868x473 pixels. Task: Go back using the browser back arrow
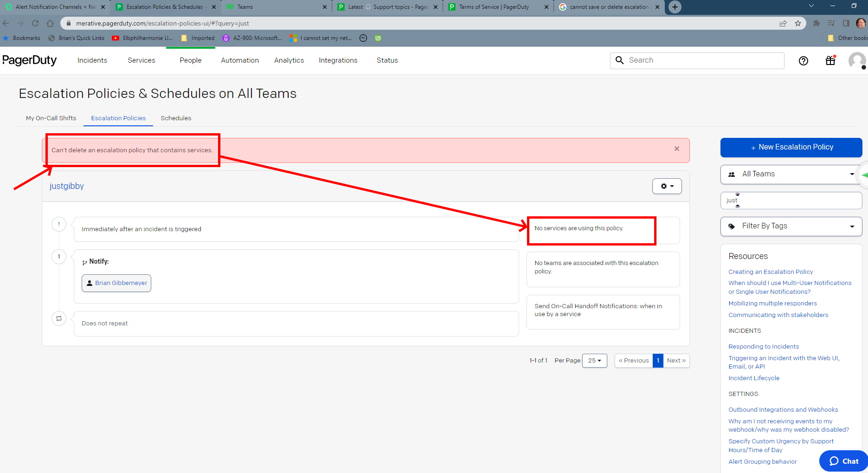tap(6, 23)
